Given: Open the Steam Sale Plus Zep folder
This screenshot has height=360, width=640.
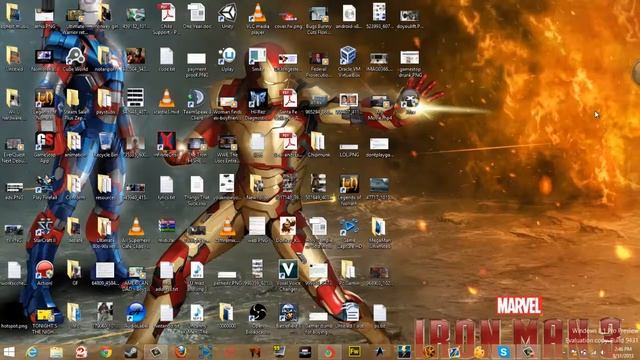Looking at the screenshot, I should point(75,104).
